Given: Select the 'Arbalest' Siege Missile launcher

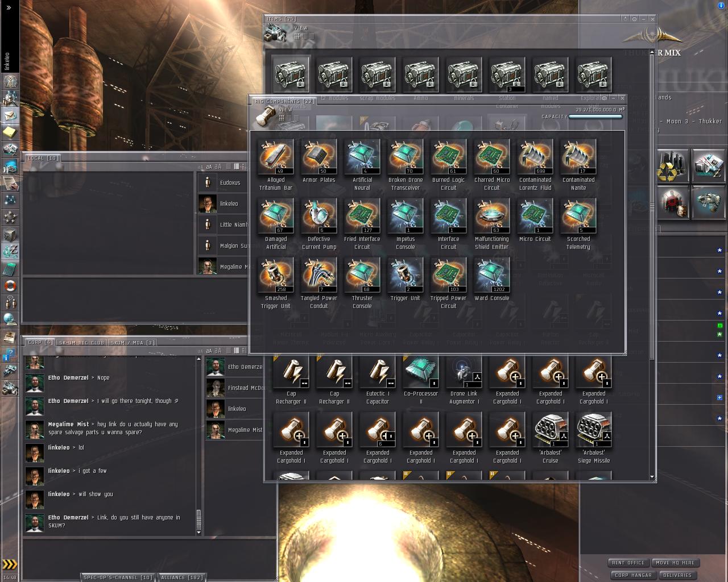Looking at the screenshot, I should point(594,438).
